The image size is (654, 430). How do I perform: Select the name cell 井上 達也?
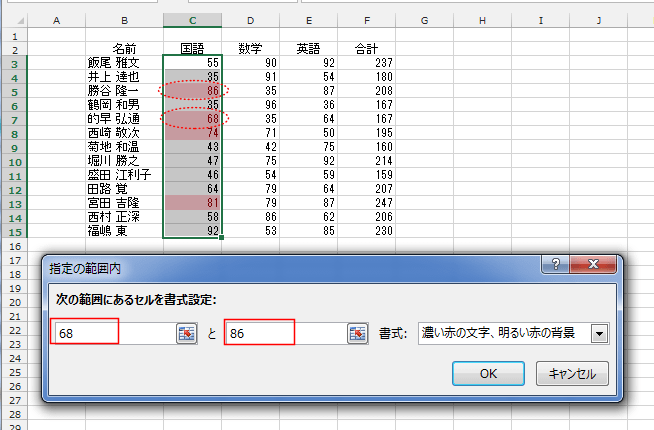(x=124, y=77)
